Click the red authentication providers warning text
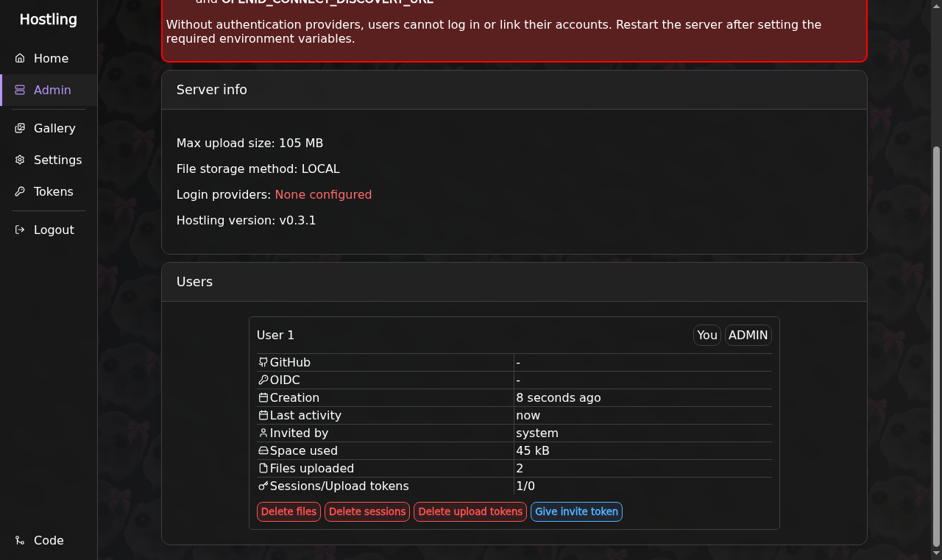942x560 pixels. (x=494, y=31)
